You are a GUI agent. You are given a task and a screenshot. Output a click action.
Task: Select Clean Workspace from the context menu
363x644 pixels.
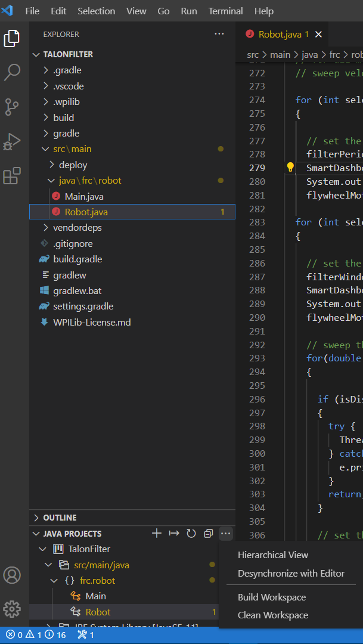coord(274,615)
